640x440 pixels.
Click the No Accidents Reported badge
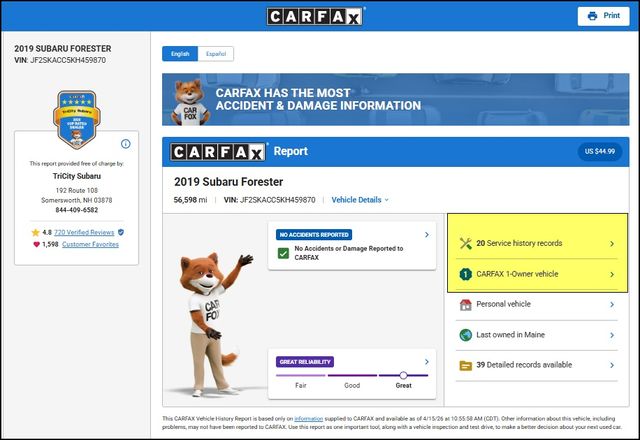[x=314, y=235]
